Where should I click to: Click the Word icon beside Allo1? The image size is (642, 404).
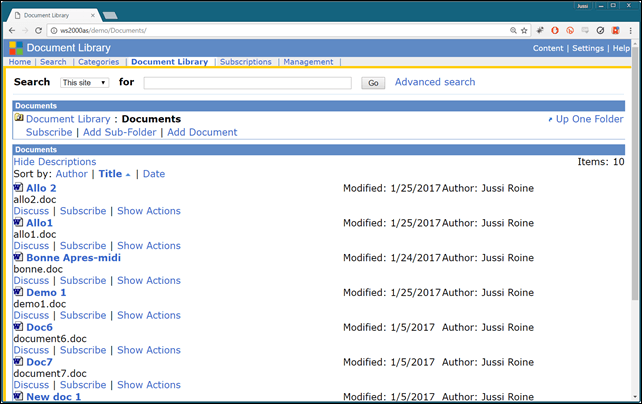click(18, 222)
